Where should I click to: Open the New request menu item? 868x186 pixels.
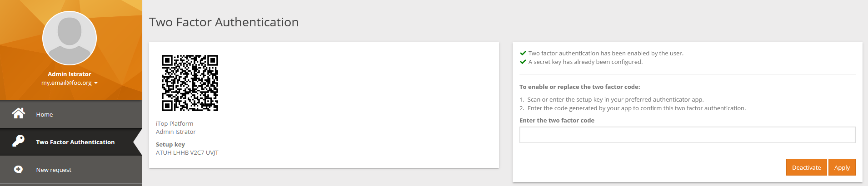coord(54,170)
